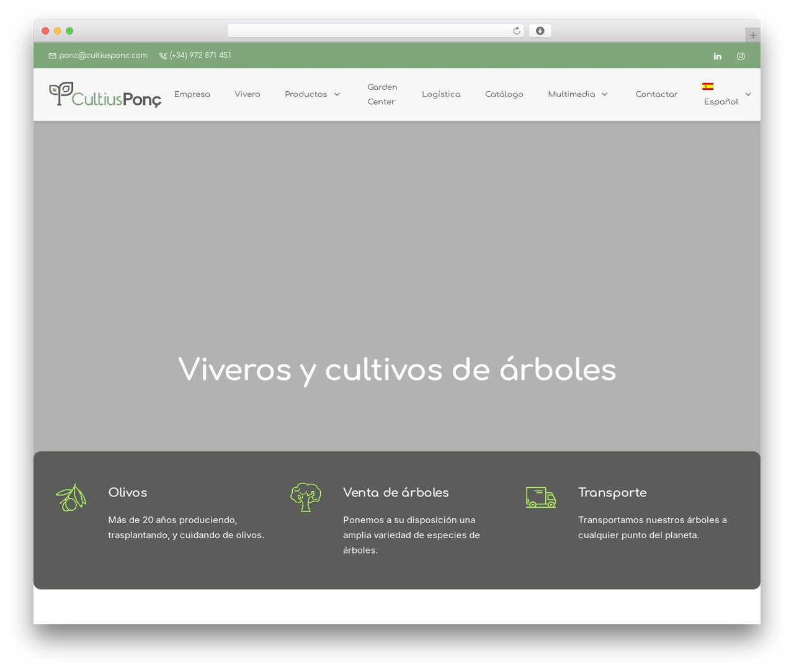Image resolution: width=794 pixels, height=672 pixels.
Task: Go to Contactar page
Action: [x=656, y=94]
